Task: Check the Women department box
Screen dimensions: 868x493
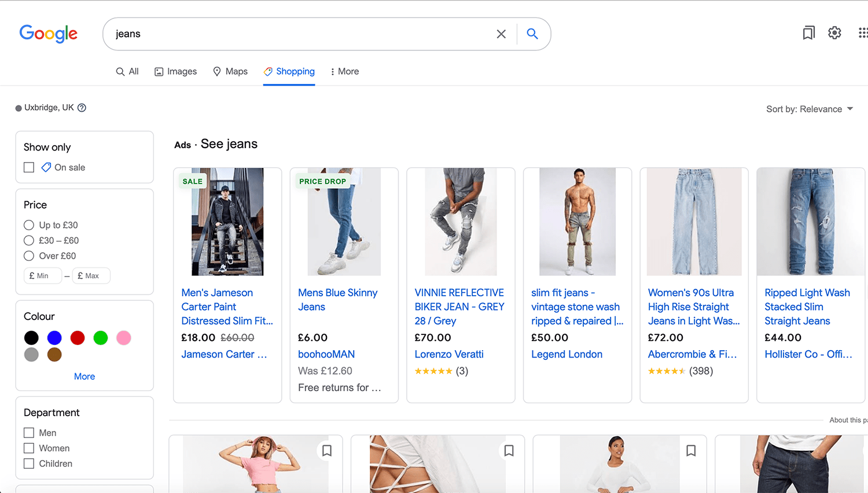Action: (29, 448)
